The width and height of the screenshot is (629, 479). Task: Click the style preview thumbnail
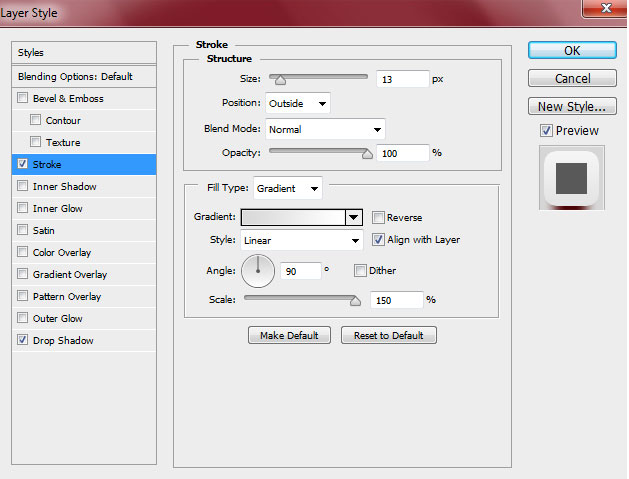(572, 178)
